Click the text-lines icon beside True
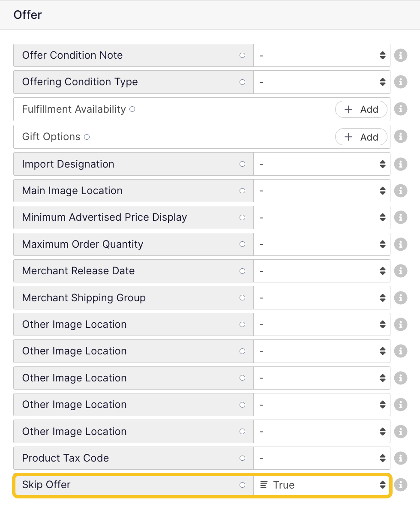Viewport: 420px width, 510px height. [x=264, y=485]
